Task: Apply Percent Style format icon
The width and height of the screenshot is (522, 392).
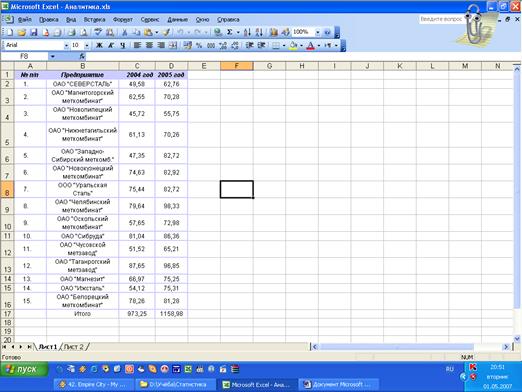Action: click(199, 45)
